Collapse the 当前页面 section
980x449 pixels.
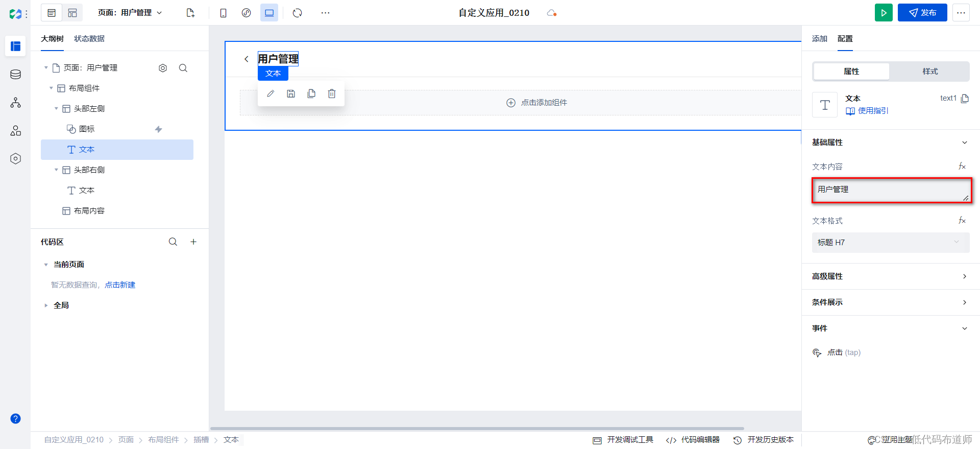tap(46, 265)
